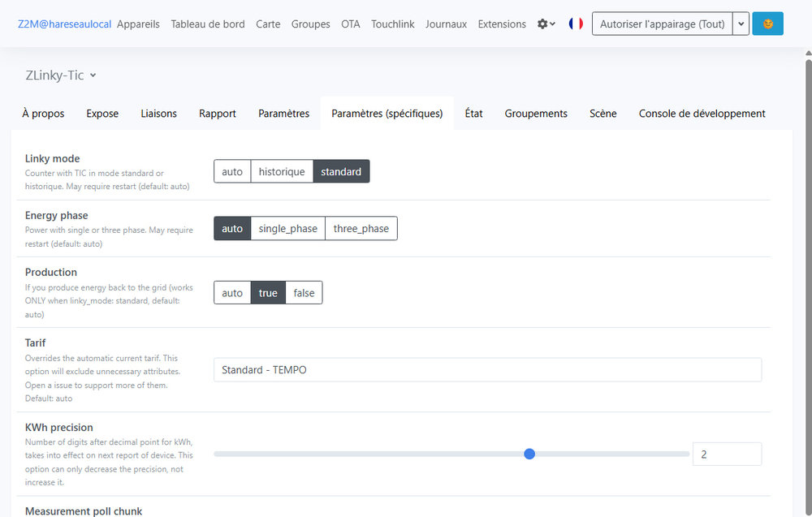Viewport: 812px width, 517px height.
Task: Set Production to auto
Action: (232, 293)
